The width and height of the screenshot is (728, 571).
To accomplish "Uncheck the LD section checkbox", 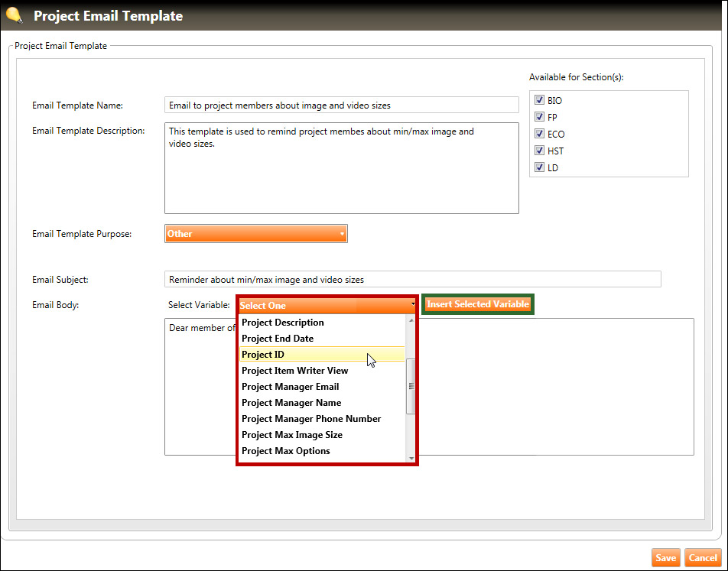I will tap(540, 167).
